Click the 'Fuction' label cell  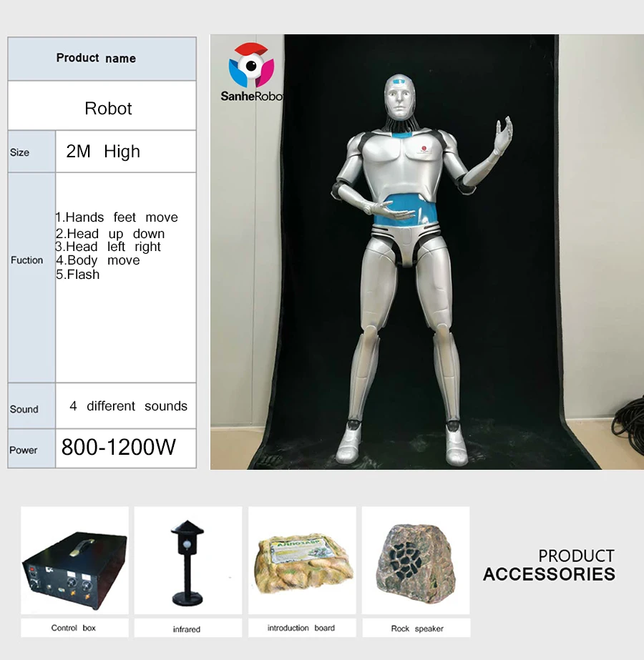coord(31,277)
